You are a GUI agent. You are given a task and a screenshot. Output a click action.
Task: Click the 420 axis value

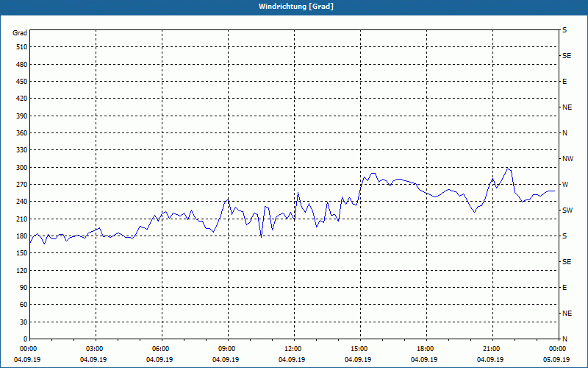click(x=22, y=99)
